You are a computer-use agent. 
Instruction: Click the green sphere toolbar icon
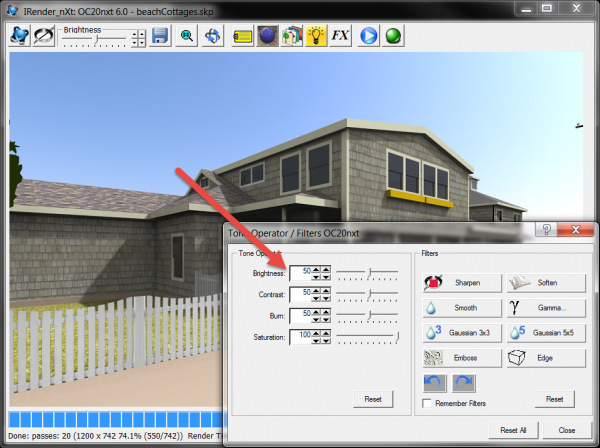pyautogui.click(x=393, y=37)
